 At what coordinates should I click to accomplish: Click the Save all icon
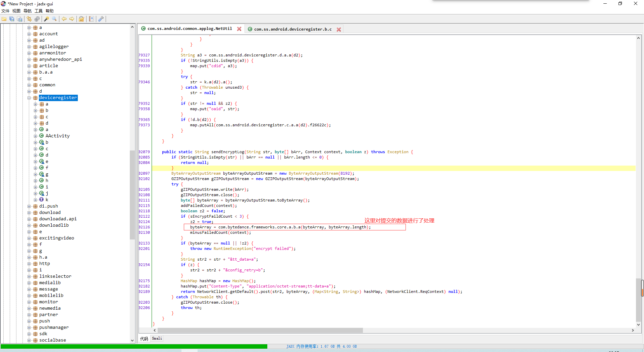[x=12, y=19]
